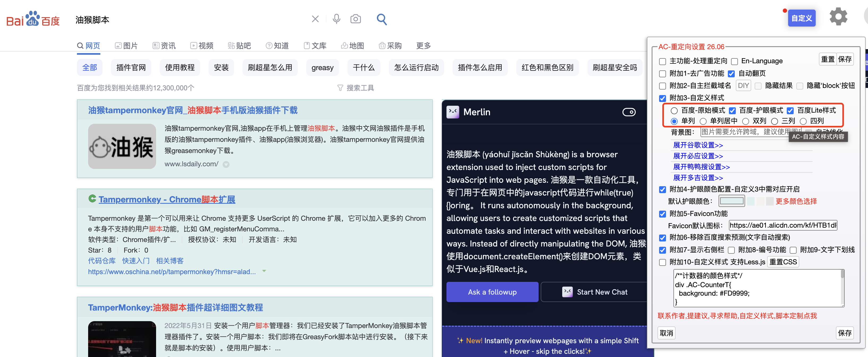Click the Merlin logo icon
This screenshot has width=868, height=357.
(x=453, y=112)
